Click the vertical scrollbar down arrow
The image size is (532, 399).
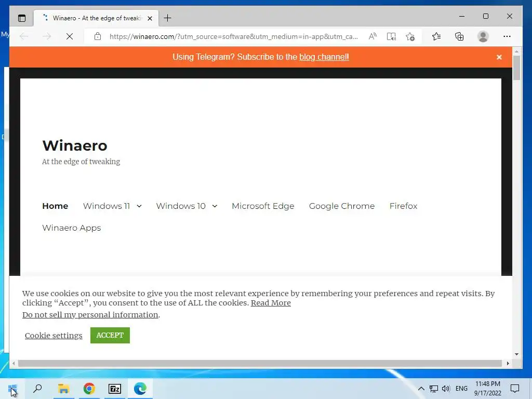pos(516,354)
